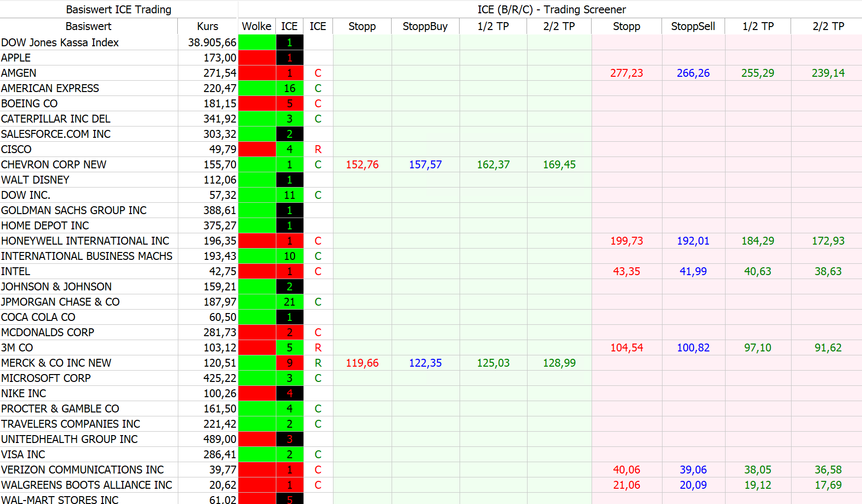Viewport: 862px width, 504px height.
Task: Select HONEYWELL 1/2 TP value 184,29
Action: (758, 241)
